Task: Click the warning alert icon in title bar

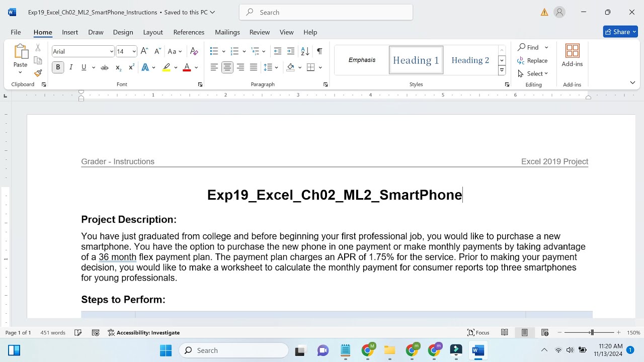Action: click(x=544, y=12)
